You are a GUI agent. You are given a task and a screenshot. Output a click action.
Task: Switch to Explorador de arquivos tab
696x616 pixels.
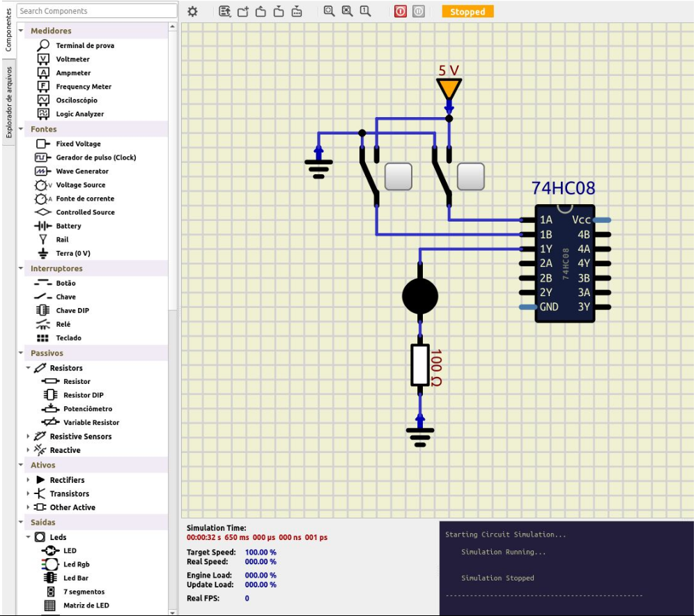(8, 102)
